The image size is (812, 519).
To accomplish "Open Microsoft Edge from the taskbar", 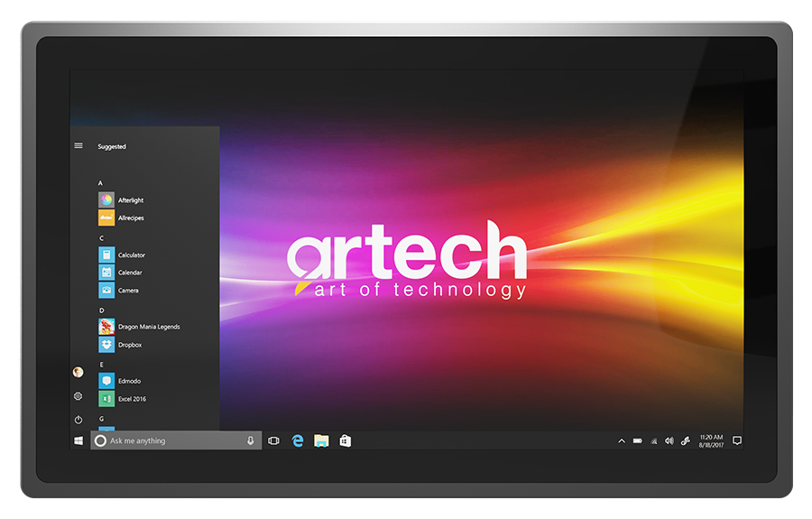I will pyautogui.click(x=297, y=440).
